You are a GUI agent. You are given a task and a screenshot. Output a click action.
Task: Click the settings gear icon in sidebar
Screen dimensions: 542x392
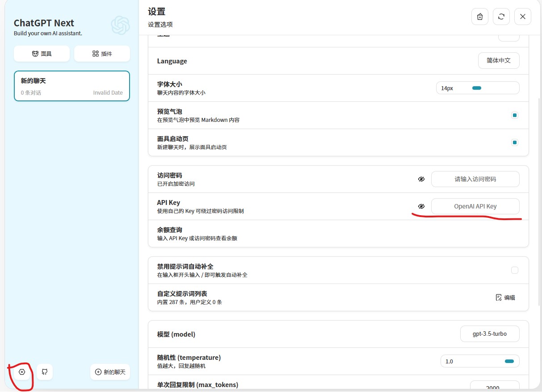pos(22,372)
